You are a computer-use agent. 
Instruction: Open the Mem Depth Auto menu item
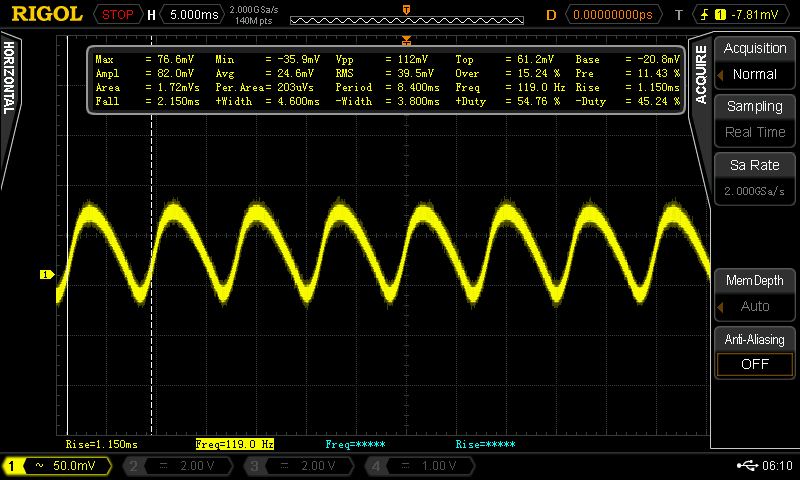click(755, 293)
